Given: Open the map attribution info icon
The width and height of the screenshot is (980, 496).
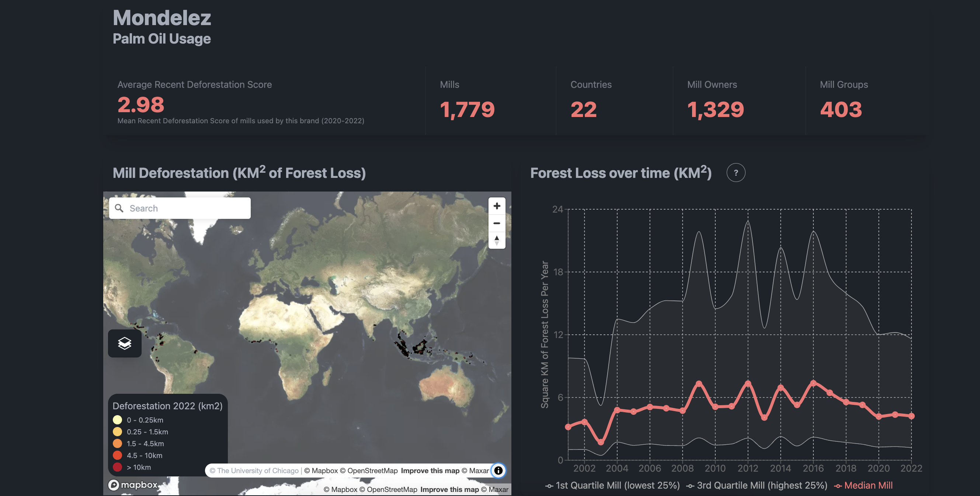Looking at the screenshot, I should click(x=498, y=471).
